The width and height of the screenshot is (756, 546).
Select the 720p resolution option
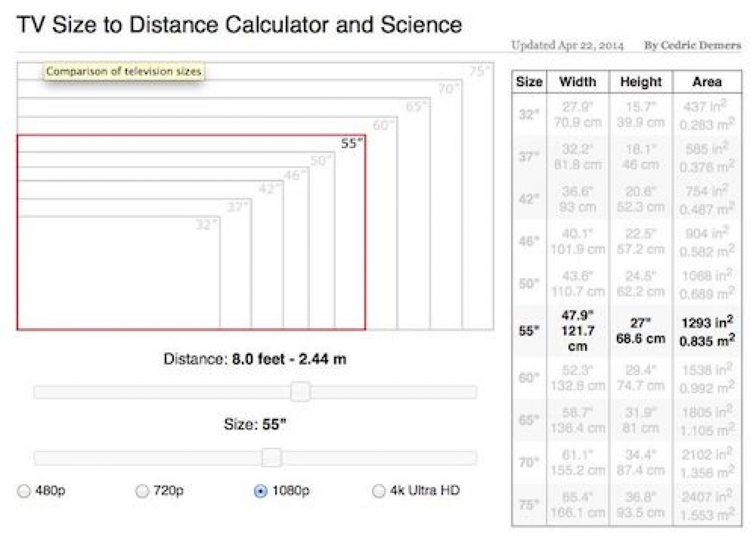click(142, 491)
